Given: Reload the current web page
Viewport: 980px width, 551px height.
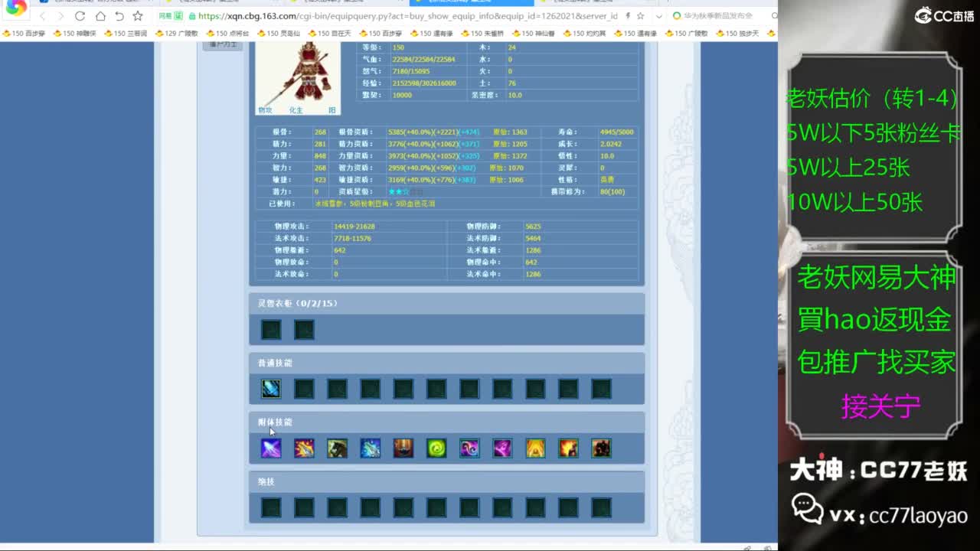Looking at the screenshot, I should tap(80, 16).
